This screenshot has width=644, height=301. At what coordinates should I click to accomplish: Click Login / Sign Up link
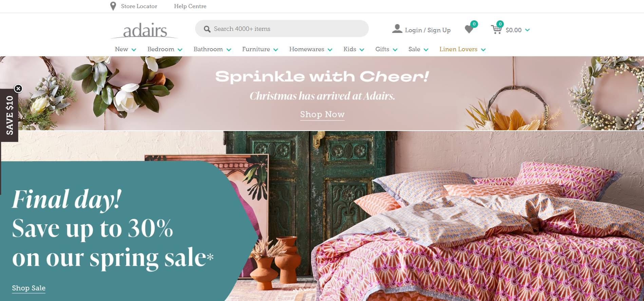pyautogui.click(x=428, y=30)
